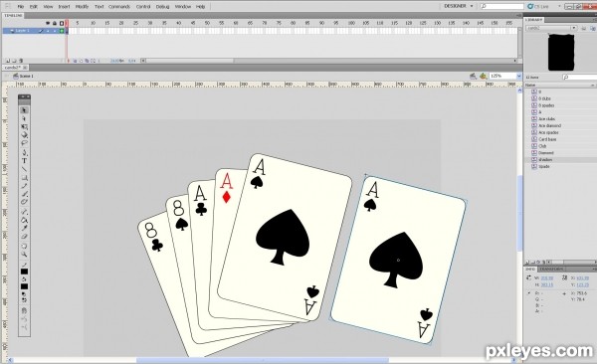The width and height of the screenshot is (597, 364).
Task: Click the Edit Symbols icon above stage
Action: point(483,77)
